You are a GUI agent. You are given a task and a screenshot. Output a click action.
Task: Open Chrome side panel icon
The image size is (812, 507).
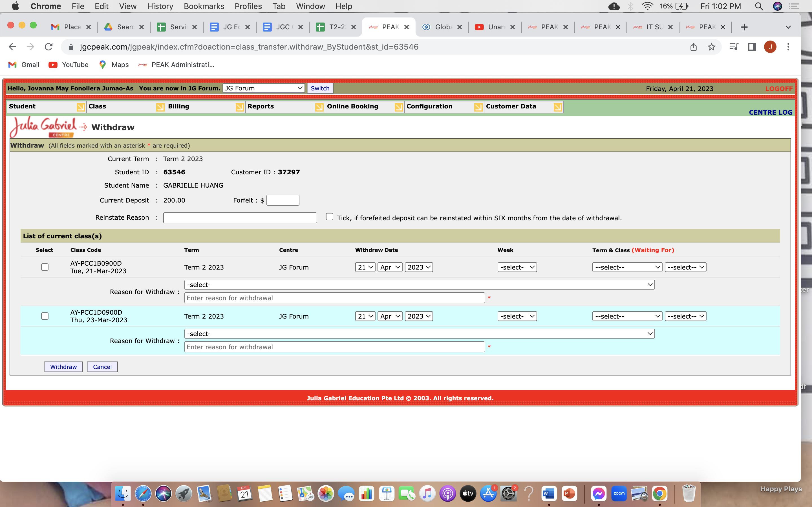pyautogui.click(x=752, y=47)
